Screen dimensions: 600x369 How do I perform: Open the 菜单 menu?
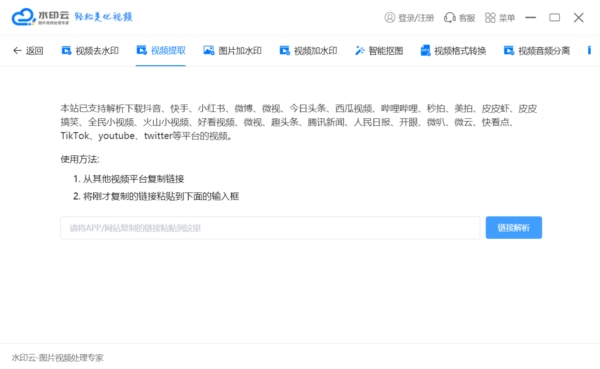coord(500,18)
